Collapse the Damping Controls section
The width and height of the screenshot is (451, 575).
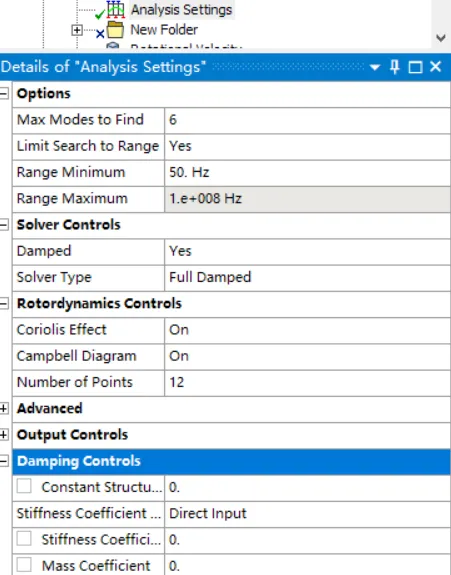point(4,461)
